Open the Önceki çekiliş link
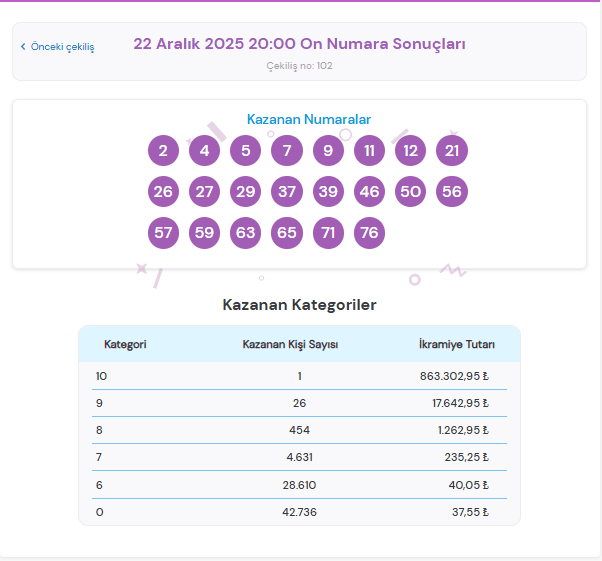 pyautogui.click(x=62, y=47)
